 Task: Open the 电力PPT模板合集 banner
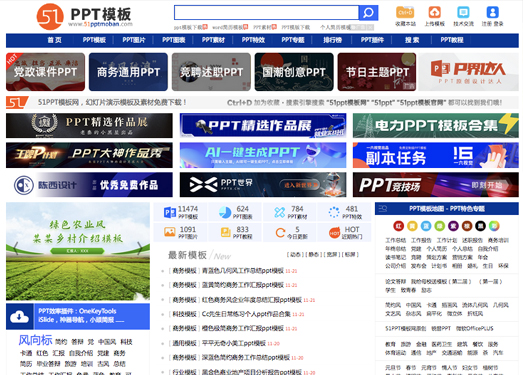click(x=436, y=125)
